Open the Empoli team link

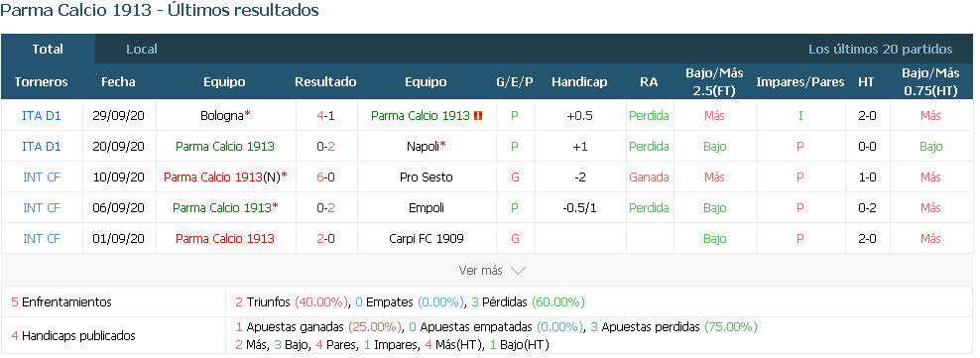tap(426, 207)
